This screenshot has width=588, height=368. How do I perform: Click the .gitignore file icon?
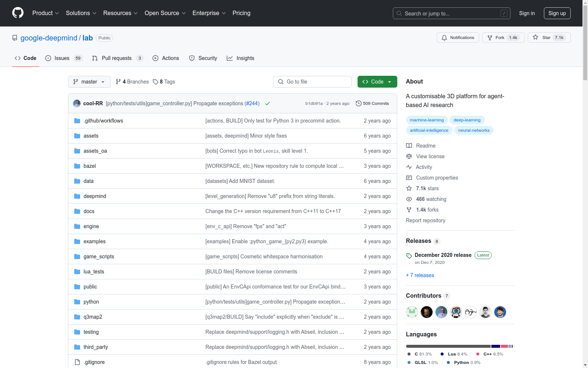[x=77, y=362]
